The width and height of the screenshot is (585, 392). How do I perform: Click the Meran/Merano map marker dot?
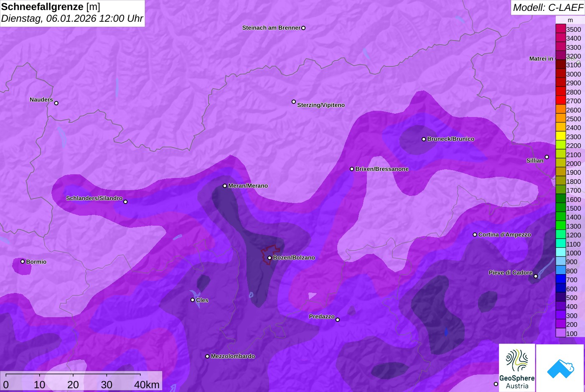coord(225,186)
